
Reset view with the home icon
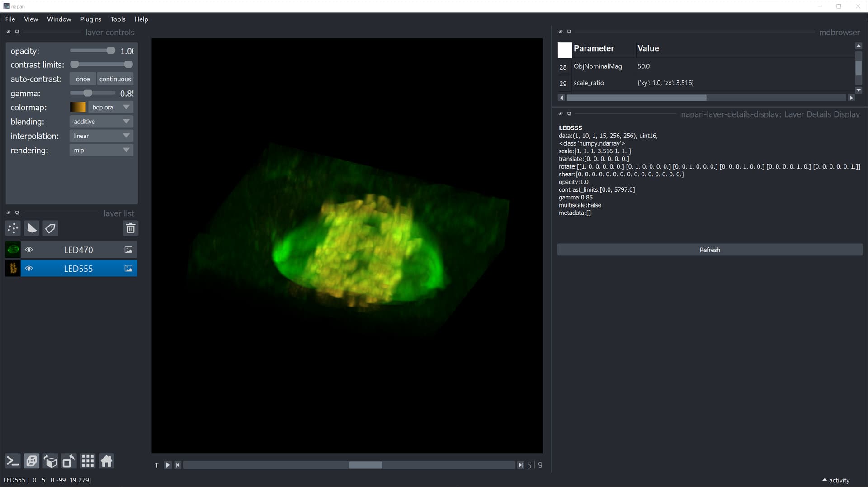106,461
